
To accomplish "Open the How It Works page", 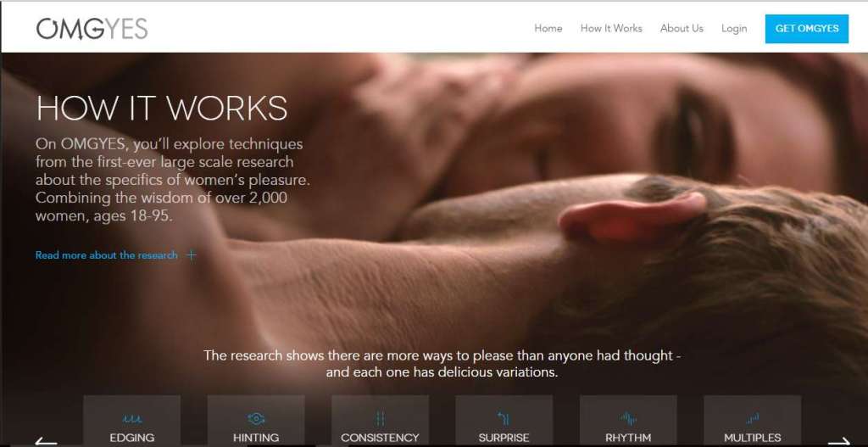I will click(611, 28).
